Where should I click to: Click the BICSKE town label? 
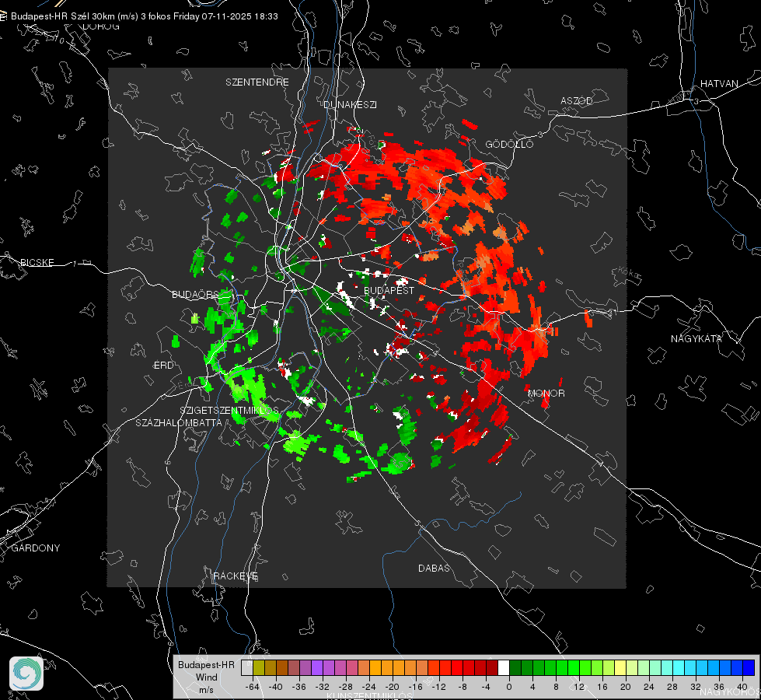point(37,263)
